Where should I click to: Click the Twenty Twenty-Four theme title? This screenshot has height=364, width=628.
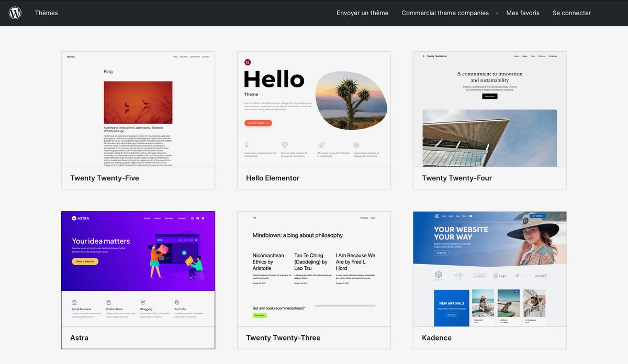point(457,178)
